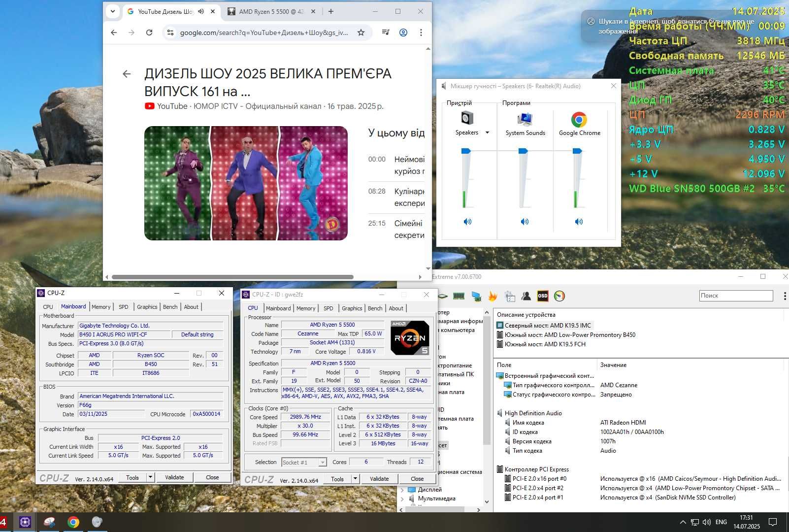Open SPD tab in left CPU-Z window

coord(124,307)
